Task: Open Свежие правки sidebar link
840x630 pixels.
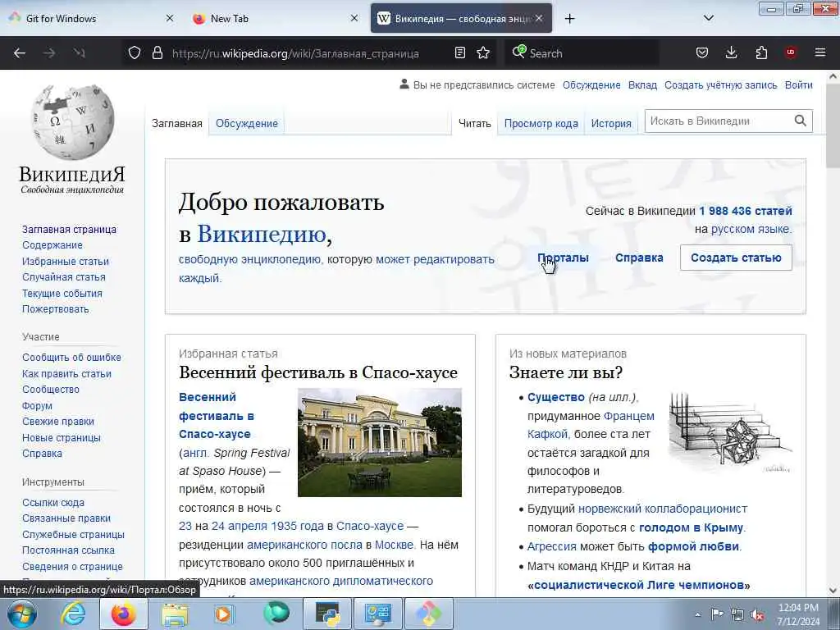Action: pos(58,421)
